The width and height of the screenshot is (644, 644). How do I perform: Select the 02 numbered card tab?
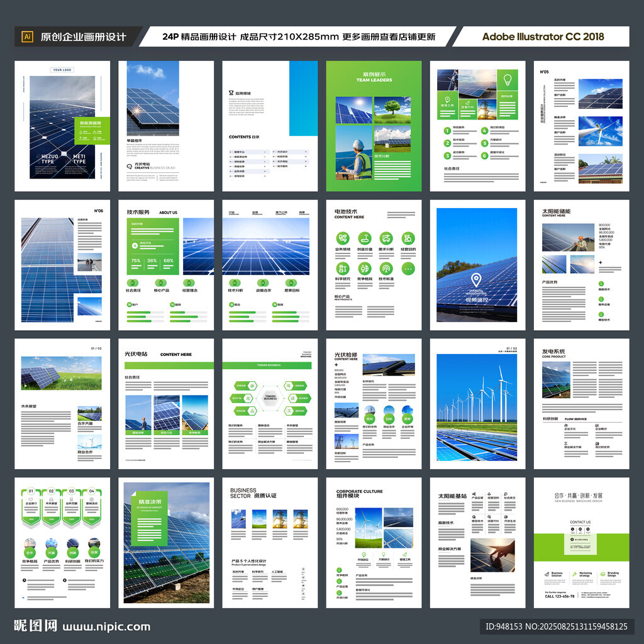click(51, 508)
